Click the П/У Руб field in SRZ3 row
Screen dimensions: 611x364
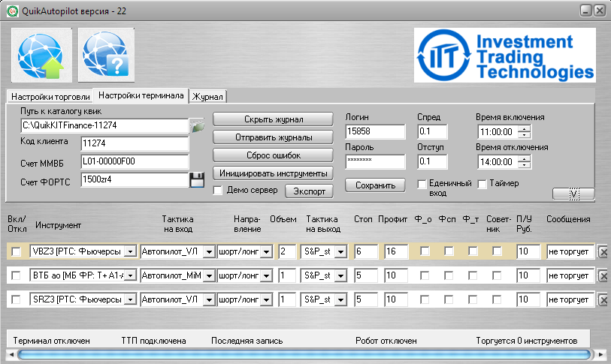pyautogui.click(x=528, y=299)
